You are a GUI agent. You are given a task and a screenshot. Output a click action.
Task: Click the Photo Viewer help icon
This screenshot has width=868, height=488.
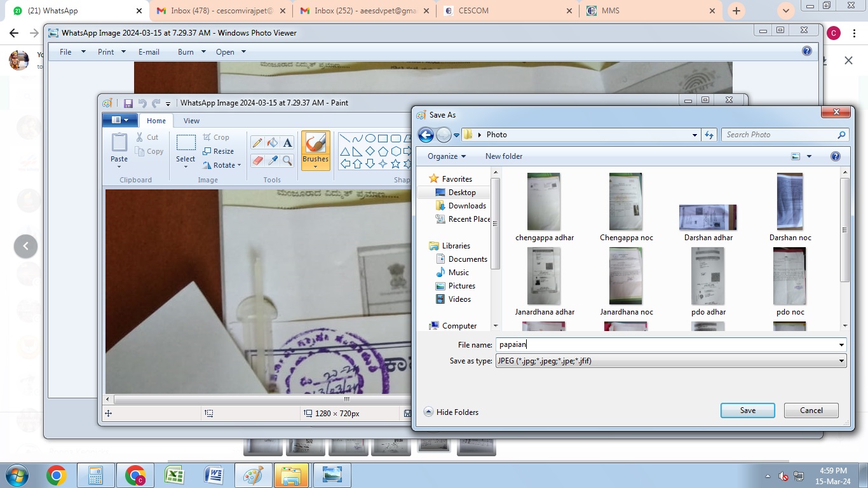807,51
